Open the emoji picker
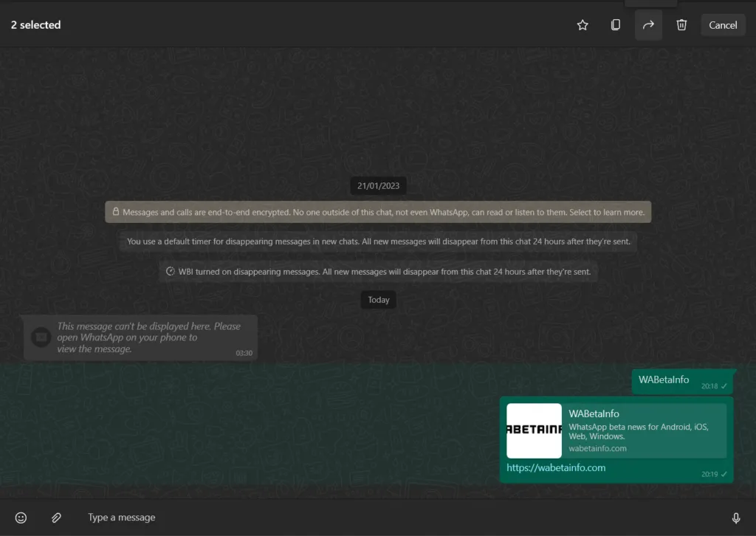Viewport: 756px width, 536px height. 21,517
